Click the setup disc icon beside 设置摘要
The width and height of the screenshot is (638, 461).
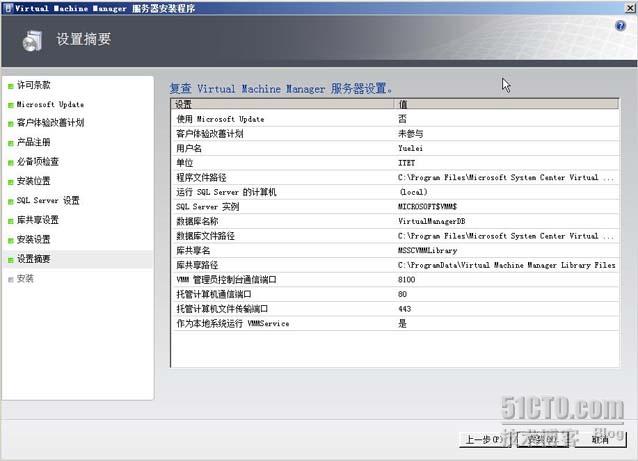(33, 41)
